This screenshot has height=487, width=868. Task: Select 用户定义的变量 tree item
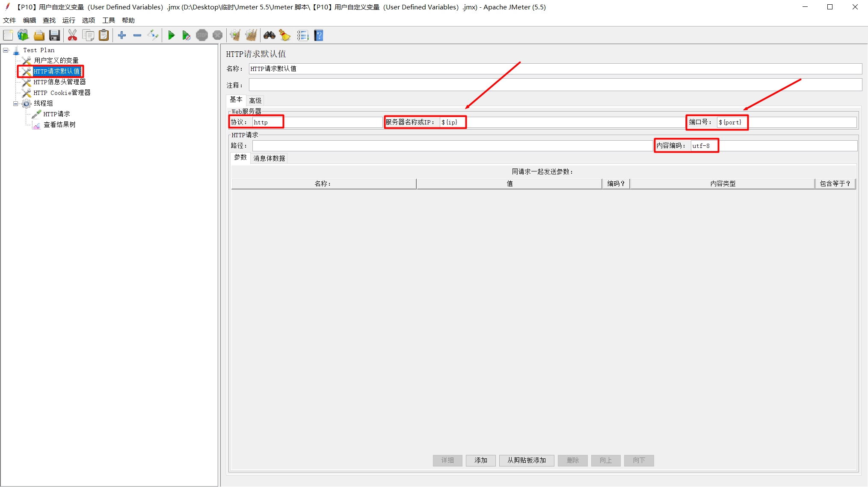[x=56, y=61]
